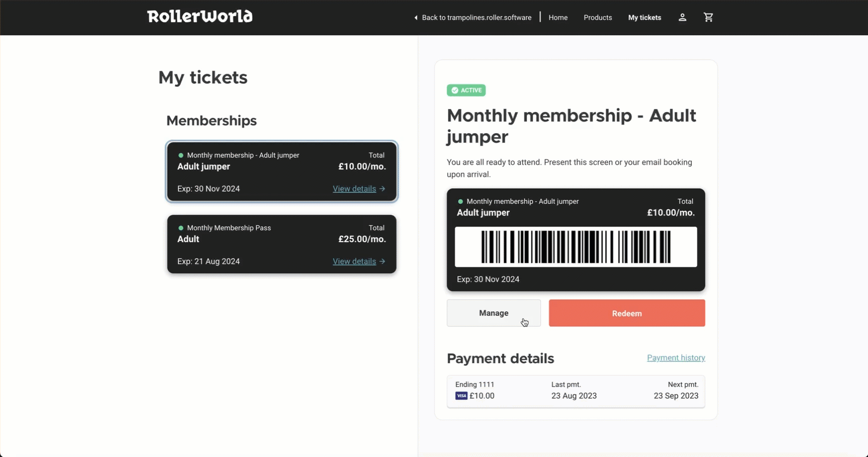The image size is (868, 457).
Task: Click the Visa card icon
Action: coord(461,396)
